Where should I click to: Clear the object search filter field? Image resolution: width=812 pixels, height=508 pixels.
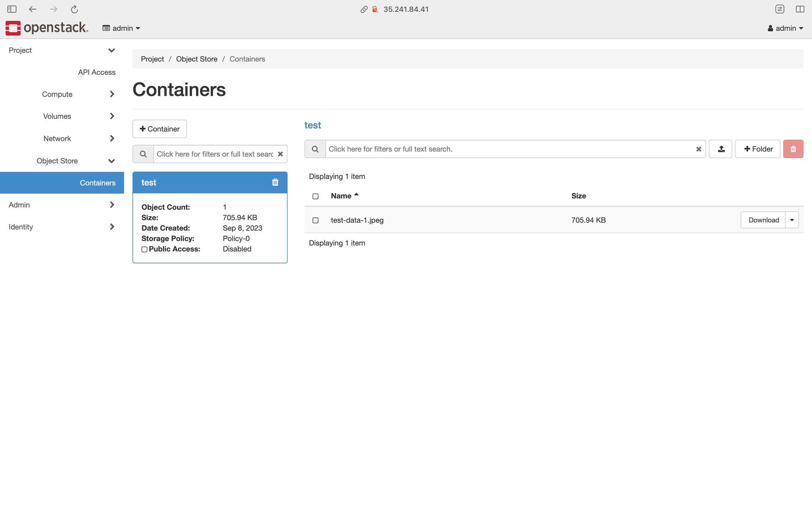(x=698, y=149)
